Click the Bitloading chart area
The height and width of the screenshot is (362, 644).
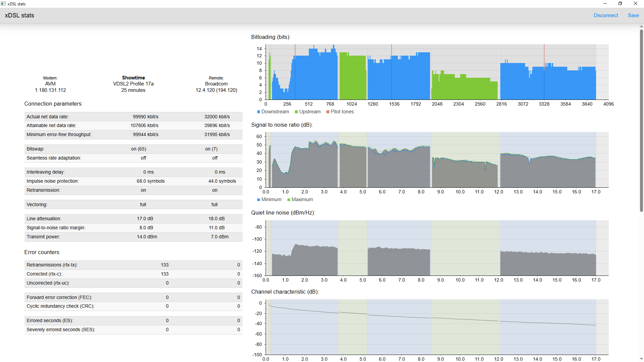pyautogui.click(x=436, y=72)
